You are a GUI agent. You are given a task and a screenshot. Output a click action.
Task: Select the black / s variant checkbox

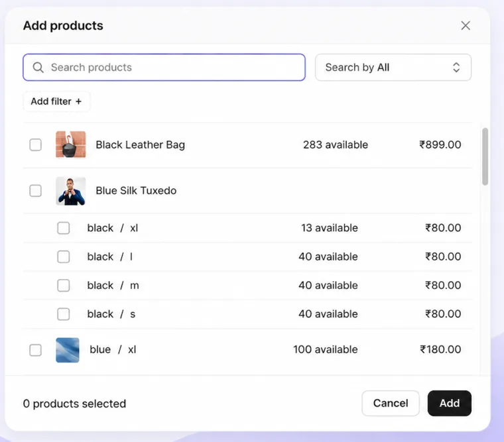point(63,314)
